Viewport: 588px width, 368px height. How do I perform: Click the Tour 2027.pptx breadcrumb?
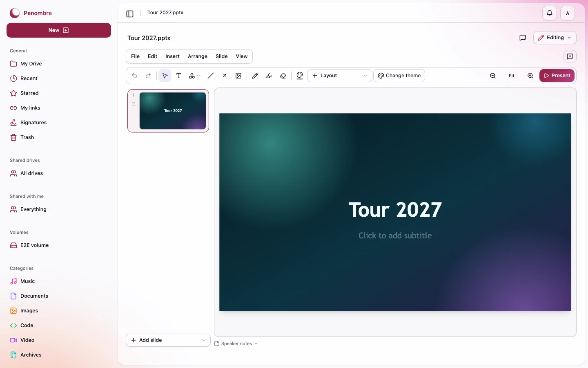pyautogui.click(x=165, y=13)
